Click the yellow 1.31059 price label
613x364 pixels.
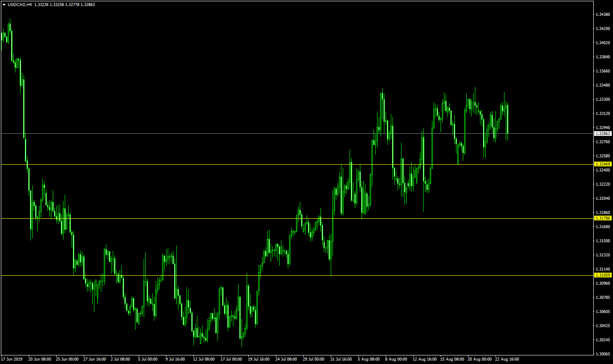[603, 275]
